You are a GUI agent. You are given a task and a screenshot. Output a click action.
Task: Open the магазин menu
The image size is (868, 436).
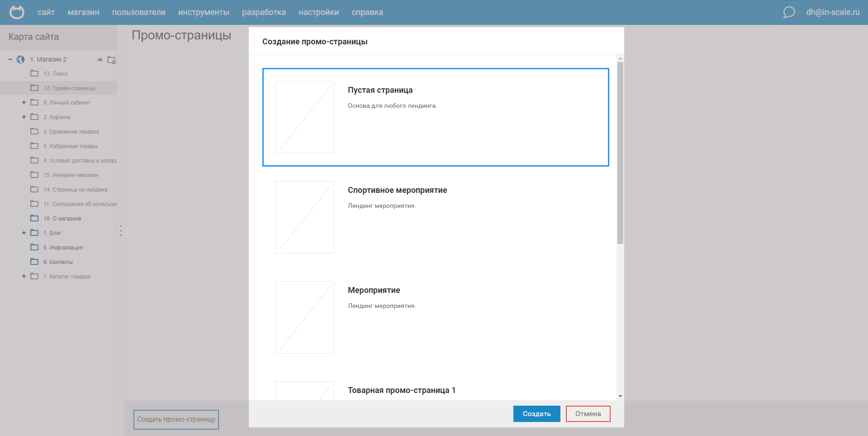click(x=83, y=12)
